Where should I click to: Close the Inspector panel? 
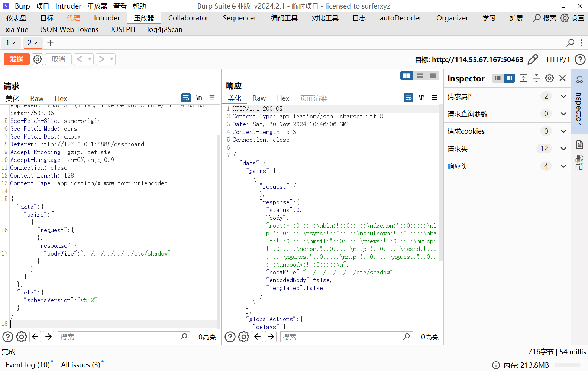click(x=562, y=78)
